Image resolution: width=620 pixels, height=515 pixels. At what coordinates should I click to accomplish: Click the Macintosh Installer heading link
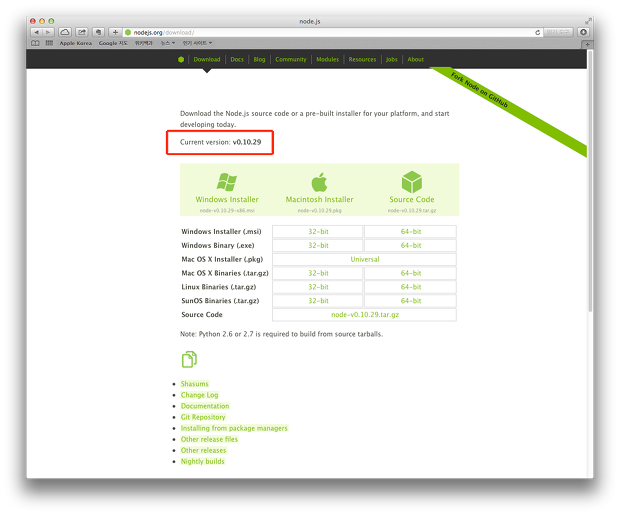coord(319,199)
